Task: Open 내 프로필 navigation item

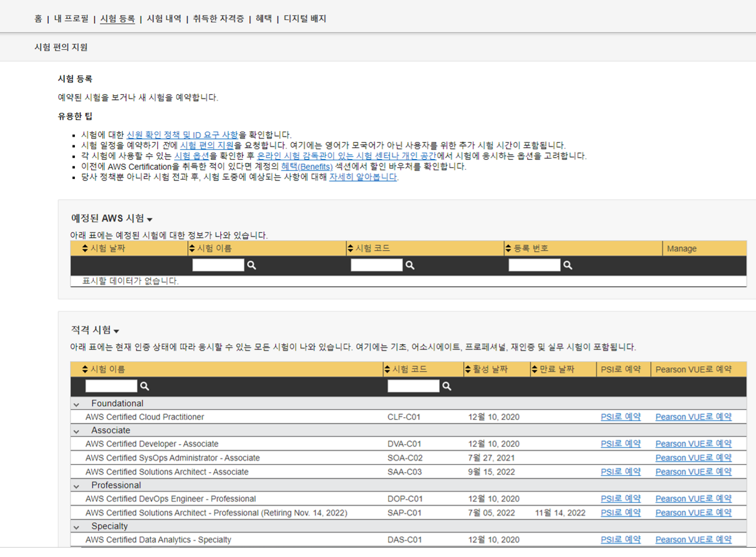Action: [71, 19]
